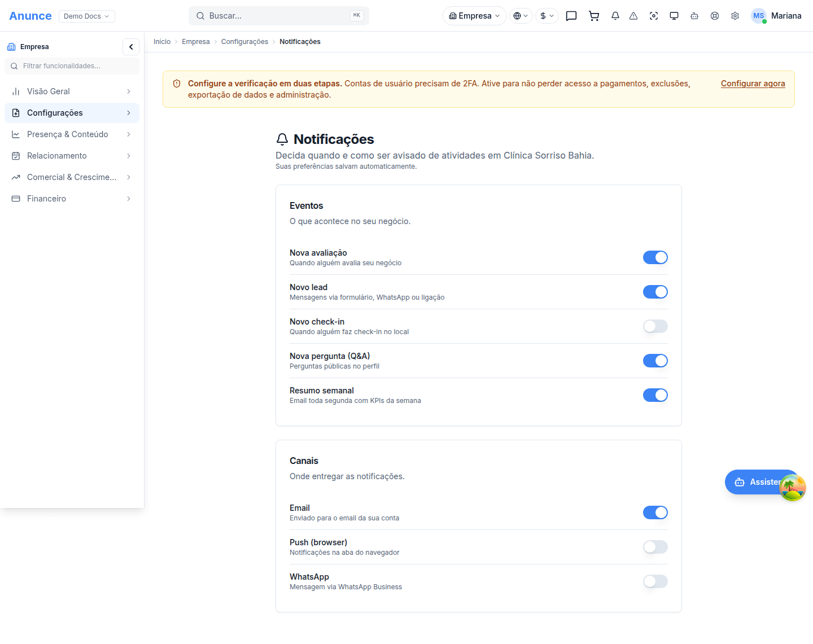The image size is (813, 644).
Task: Click the Anunce logo
Action: (30, 16)
